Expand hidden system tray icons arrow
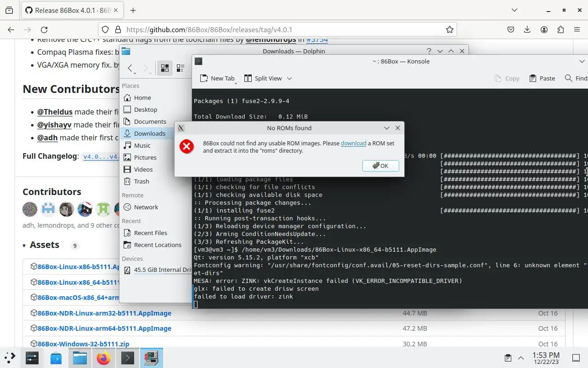 [521, 358]
